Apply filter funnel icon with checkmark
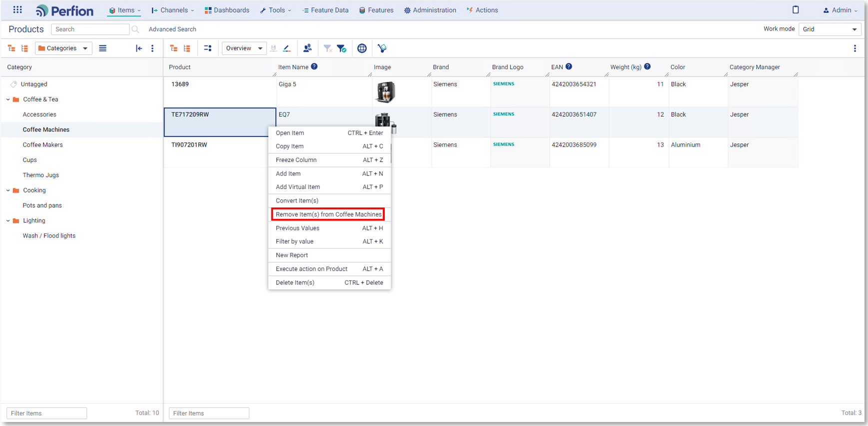This screenshot has width=868, height=426. 342,48
